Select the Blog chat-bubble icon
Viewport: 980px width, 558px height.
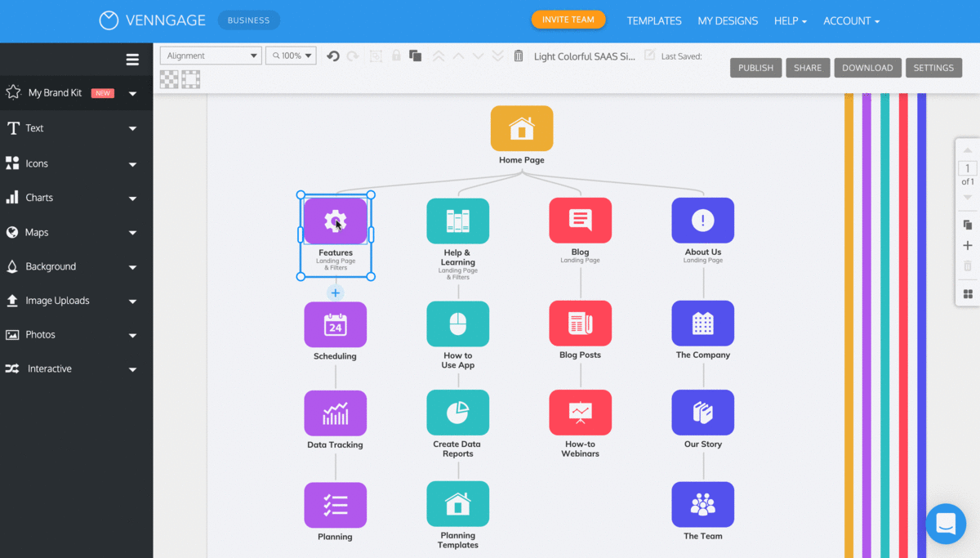click(x=581, y=221)
